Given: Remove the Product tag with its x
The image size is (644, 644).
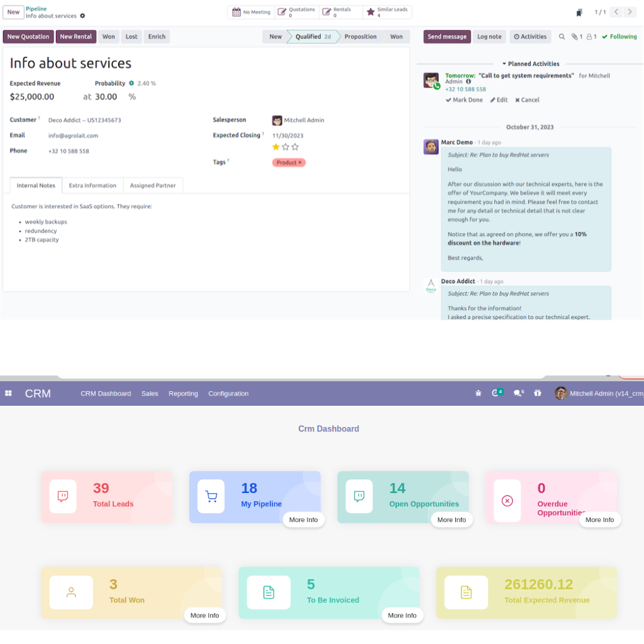Looking at the screenshot, I should click(x=300, y=163).
